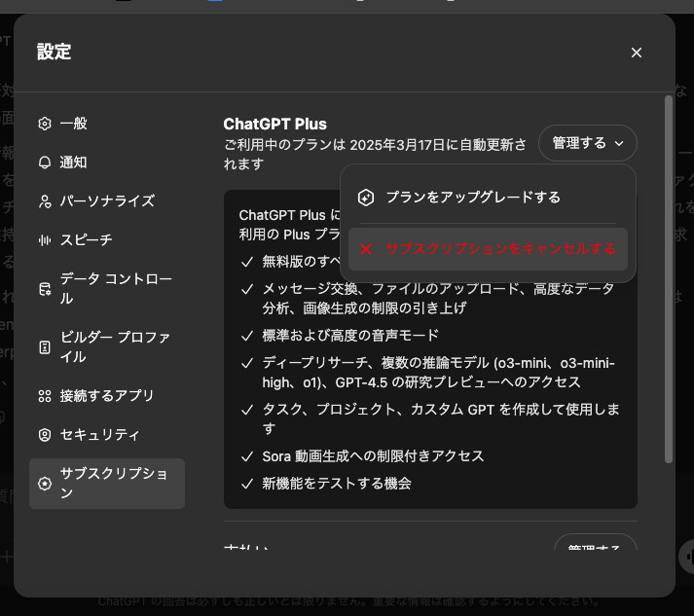The image size is (694, 616).
Task: Click the Sora 動画生成への制限付きアクセス line
Action: pos(373,456)
